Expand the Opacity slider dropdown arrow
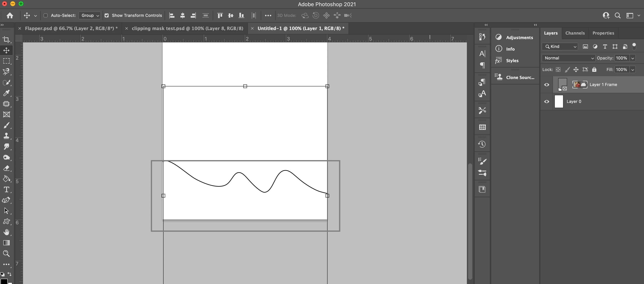 633,58
